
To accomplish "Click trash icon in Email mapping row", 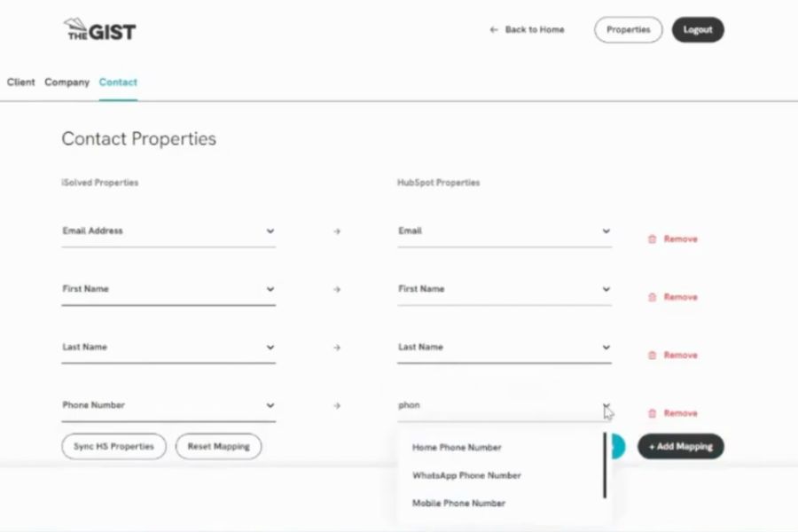I will (652, 239).
